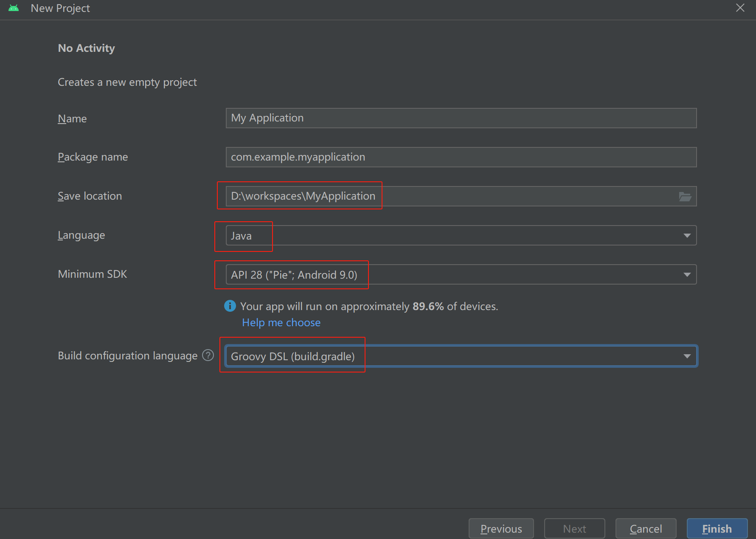Click the Cancel button

pyautogui.click(x=646, y=529)
